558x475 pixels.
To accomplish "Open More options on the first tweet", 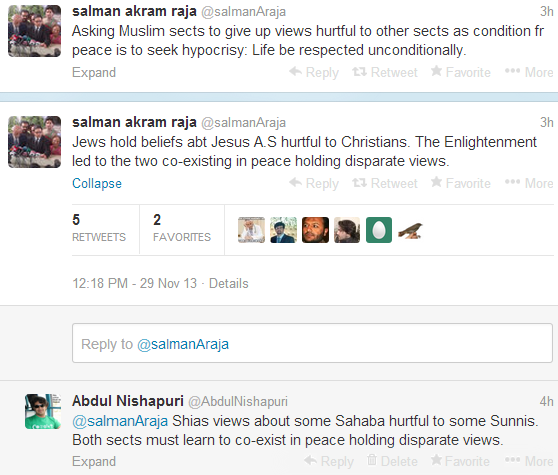I will pyautogui.click(x=529, y=72).
